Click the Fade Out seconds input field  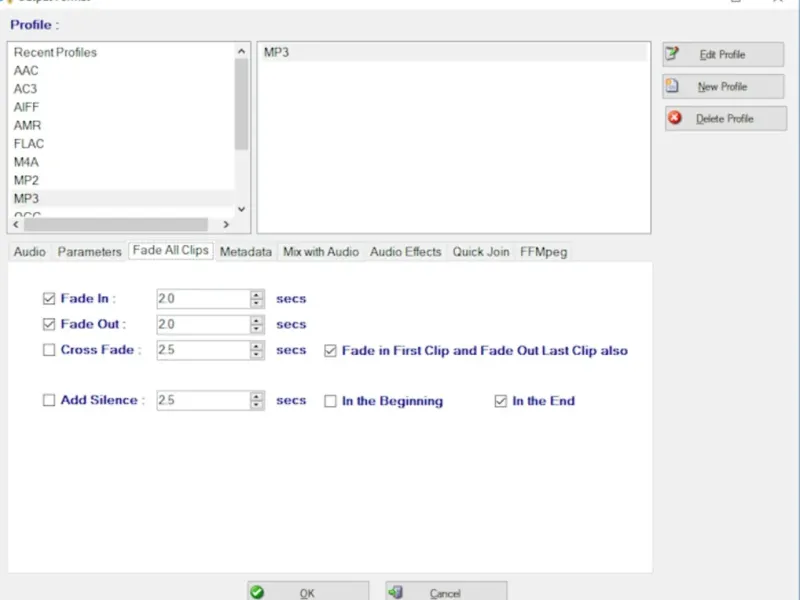(x=203, y=324)
